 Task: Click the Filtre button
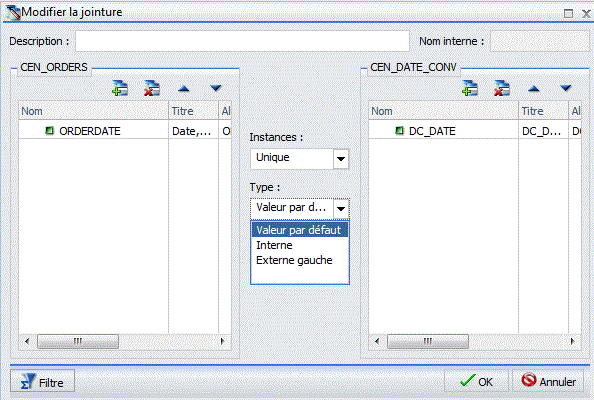coord(42,381)
